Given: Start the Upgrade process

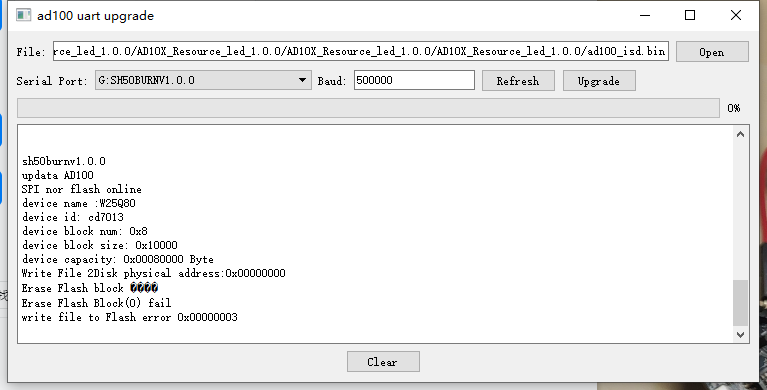Looking at the screenshot, I should [x=599, y=81].
